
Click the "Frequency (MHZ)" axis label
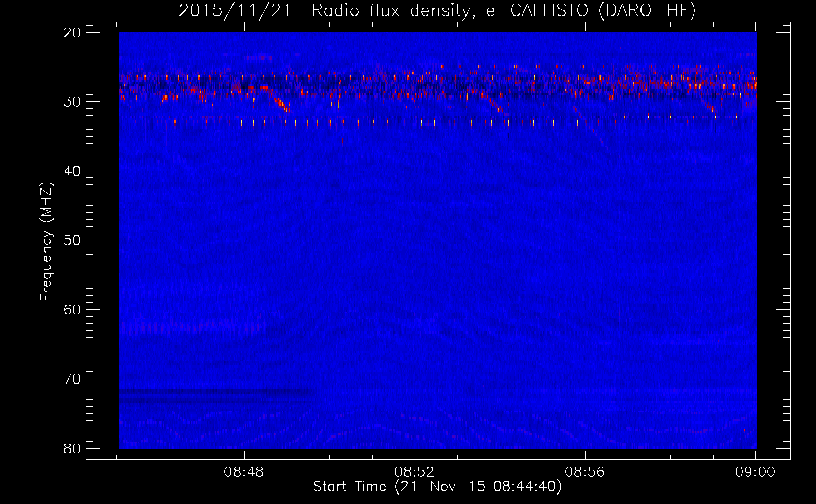(x=46, y=242)
